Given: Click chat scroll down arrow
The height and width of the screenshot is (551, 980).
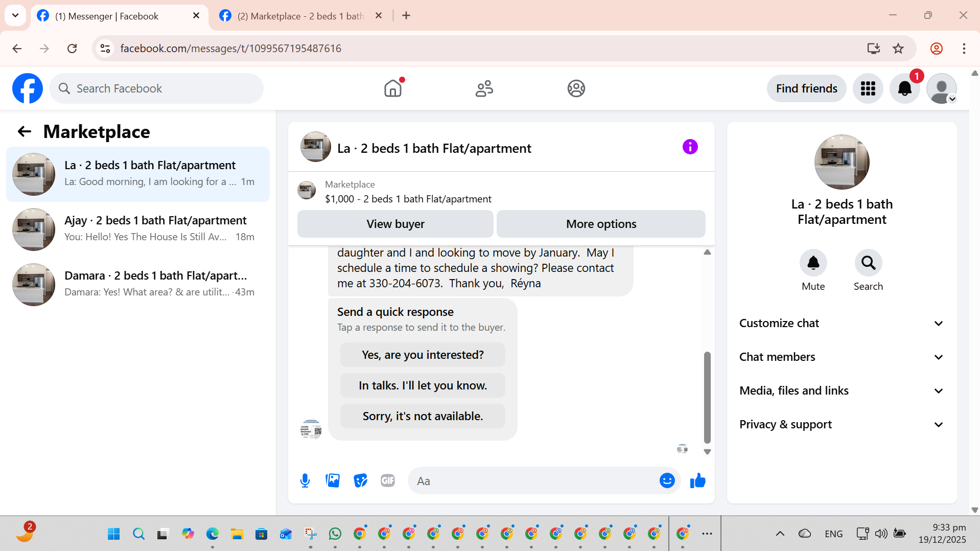Looking at the screenshot, I should (707, 452).
